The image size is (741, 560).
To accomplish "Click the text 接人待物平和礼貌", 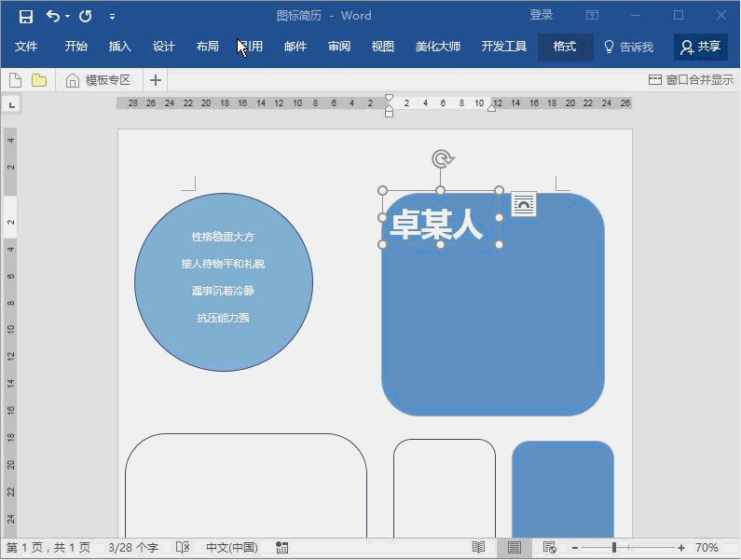I will 223,264.
